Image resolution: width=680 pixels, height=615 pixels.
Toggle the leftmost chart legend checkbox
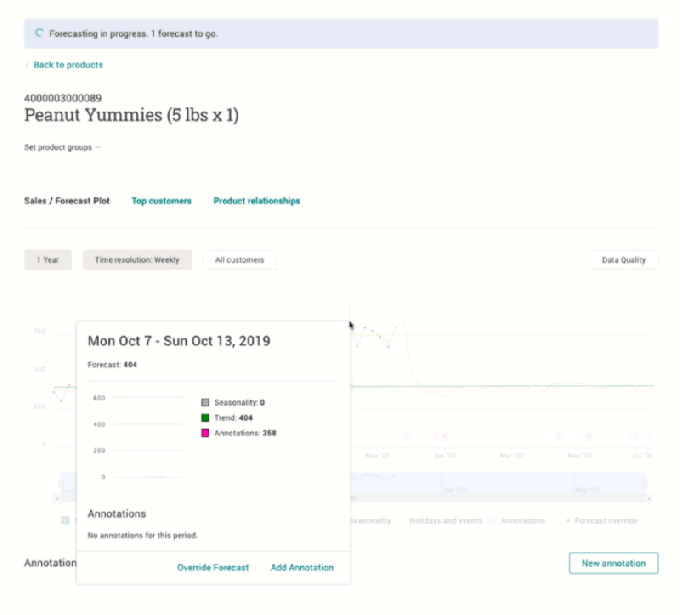pos(65,520)
